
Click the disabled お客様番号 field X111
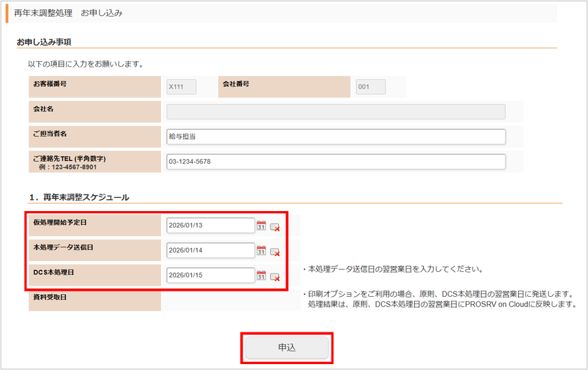(x=181, y=86)
